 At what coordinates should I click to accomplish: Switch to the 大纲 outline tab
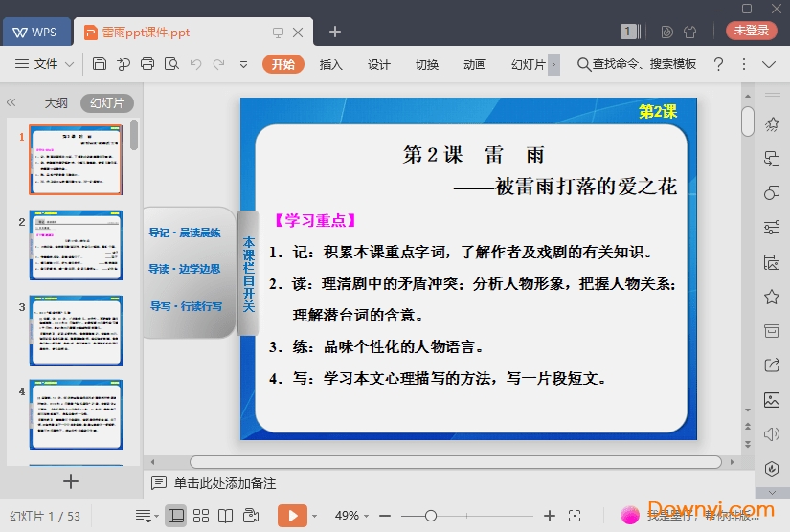tap(56, 102)
